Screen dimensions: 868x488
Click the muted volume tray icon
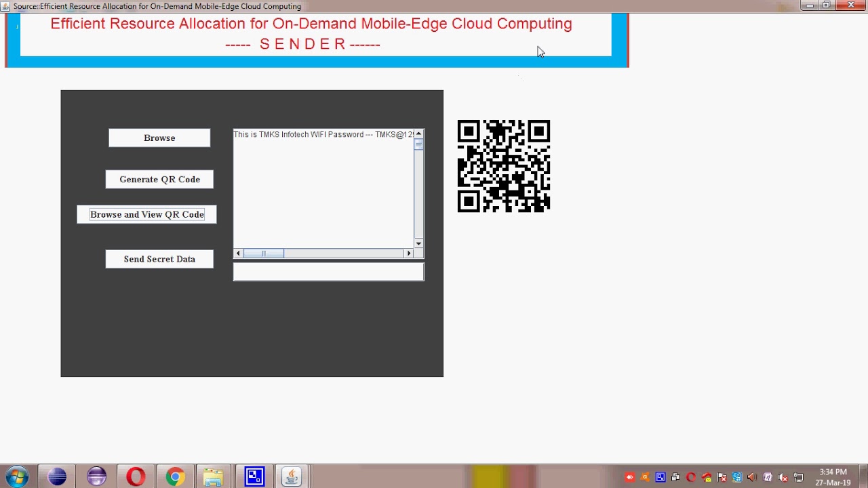coord(783,478)
